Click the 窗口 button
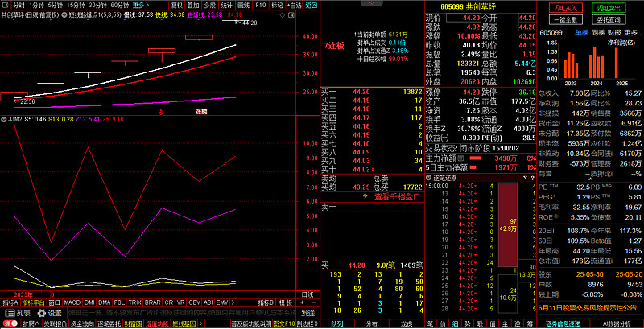 54,302
